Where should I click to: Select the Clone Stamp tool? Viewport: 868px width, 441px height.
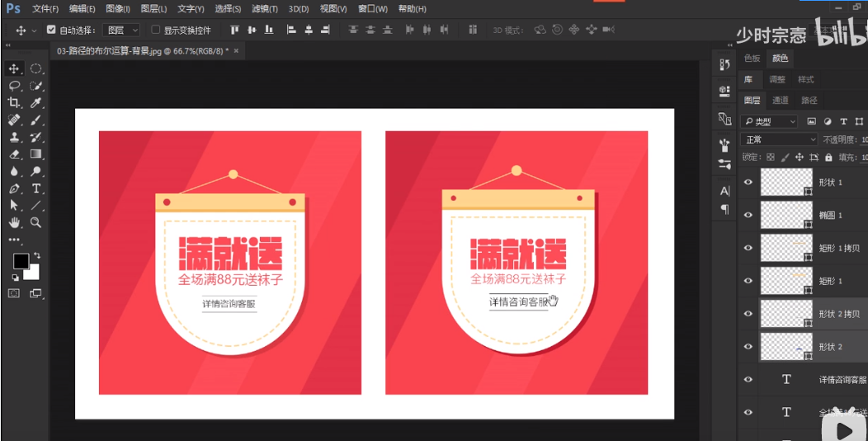[14, 137]
